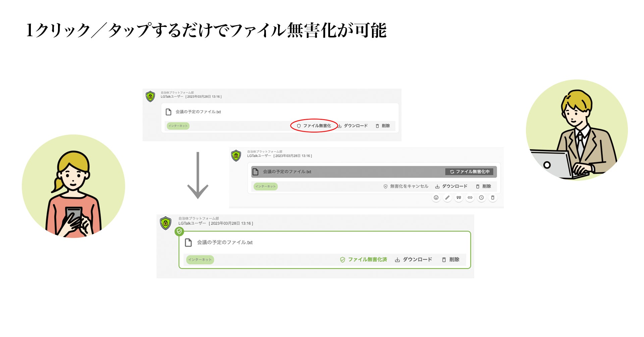Click 削除 in the middle file card

[x=483, y=186]
